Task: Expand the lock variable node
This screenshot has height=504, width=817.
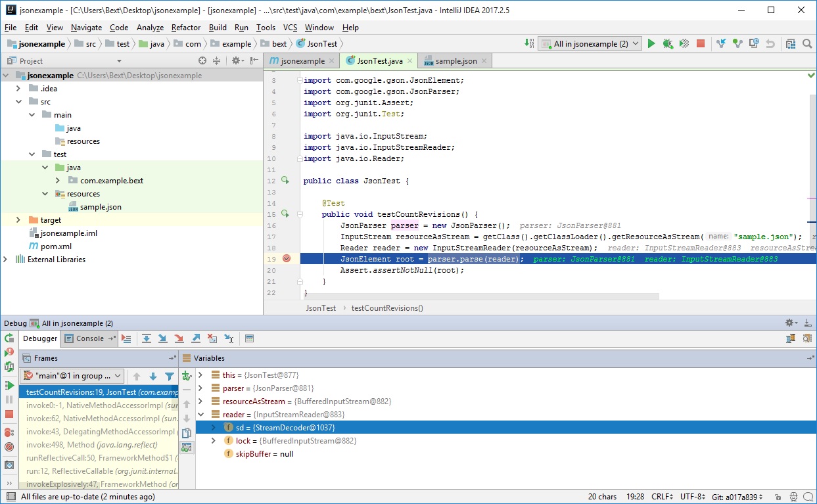Action: coord(213,440)
